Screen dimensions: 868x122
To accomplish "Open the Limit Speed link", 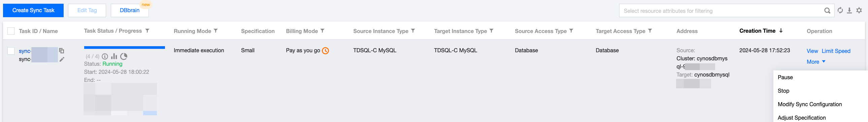I will click(x=836, y=51).
